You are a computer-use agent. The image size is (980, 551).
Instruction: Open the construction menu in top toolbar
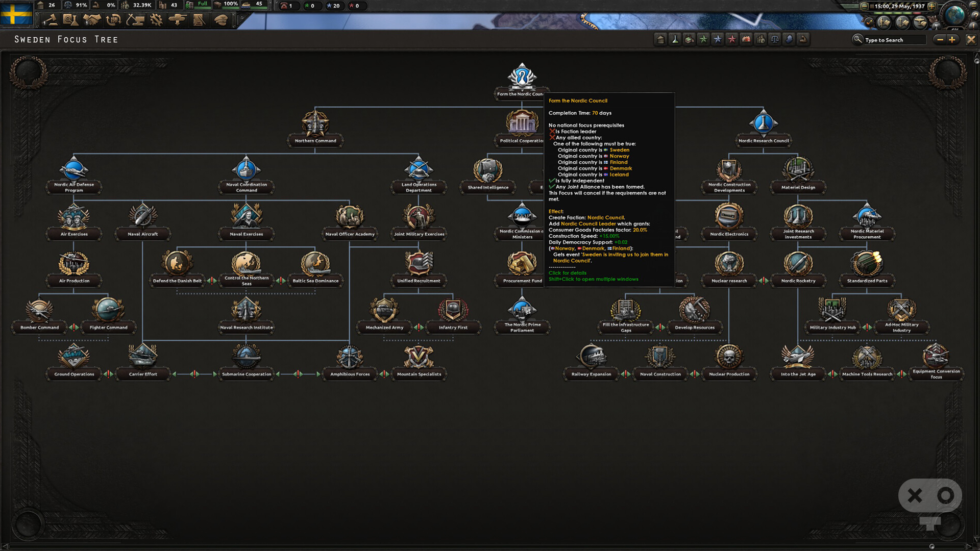click(x=135, y=20)
